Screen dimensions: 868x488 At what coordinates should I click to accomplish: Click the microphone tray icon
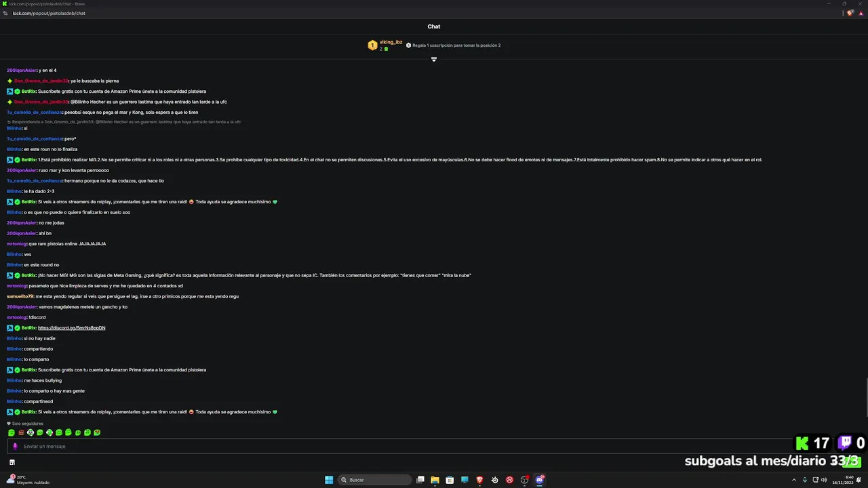(805, 480)
